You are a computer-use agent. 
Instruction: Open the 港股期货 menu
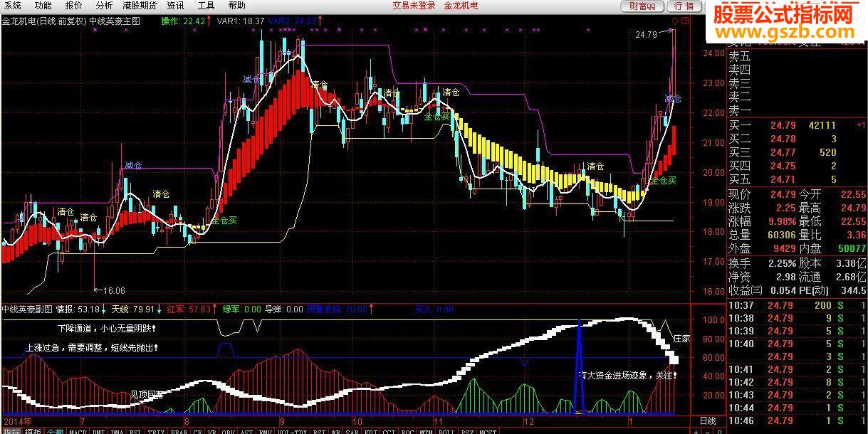pyautogui.click(x=140, y=5)
